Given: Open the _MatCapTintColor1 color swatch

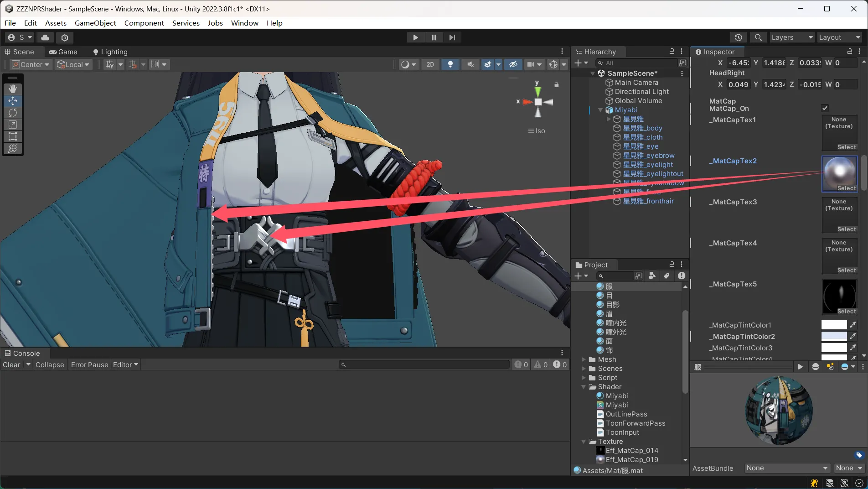Looking at the screenshot, I should click(834, 325).
